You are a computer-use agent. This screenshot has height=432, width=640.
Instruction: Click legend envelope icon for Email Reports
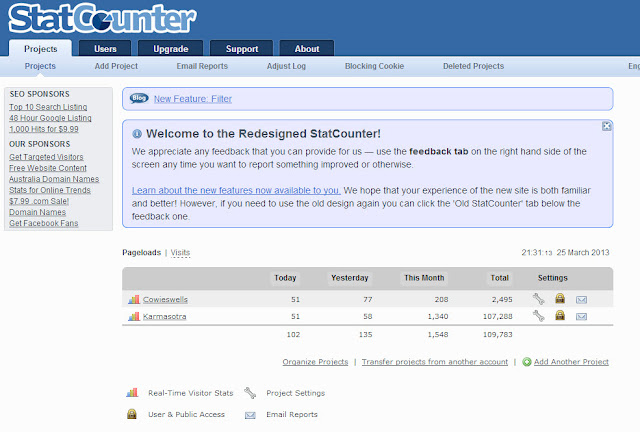point(250,415)
